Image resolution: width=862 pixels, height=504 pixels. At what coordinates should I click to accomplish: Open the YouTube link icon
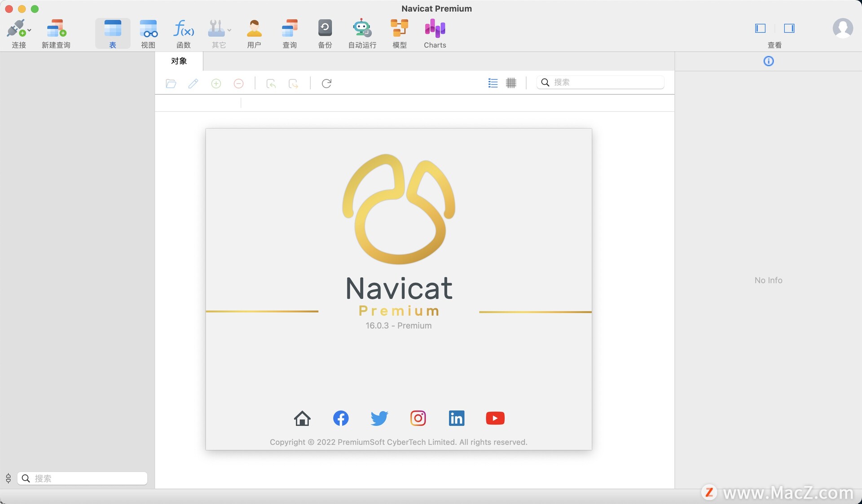tap(495, 418)
